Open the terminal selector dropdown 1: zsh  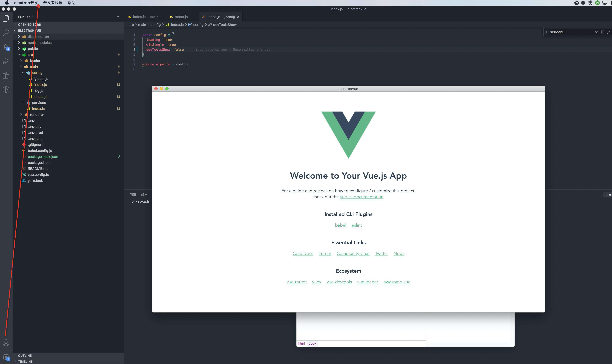[608, 195]
